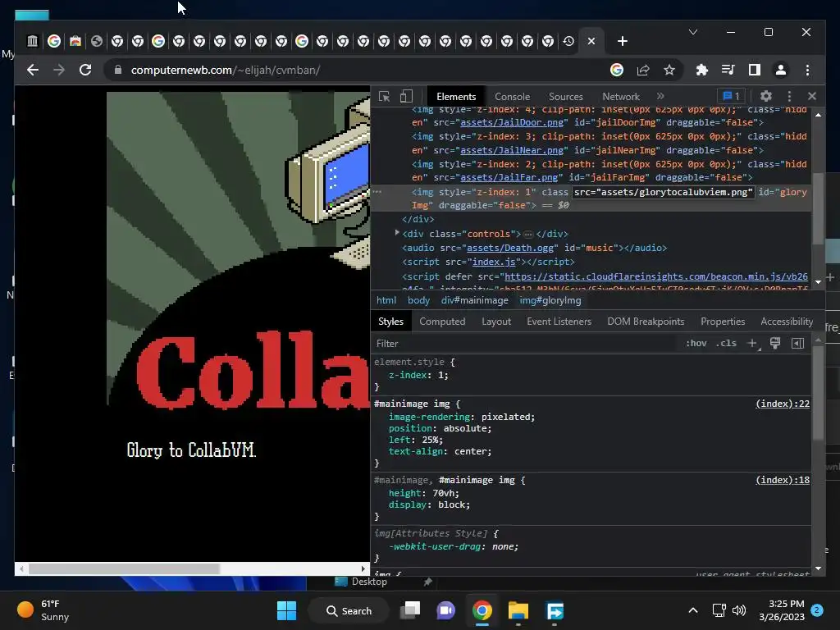Select the first pinned tab with building icon

tap(33, 41)
